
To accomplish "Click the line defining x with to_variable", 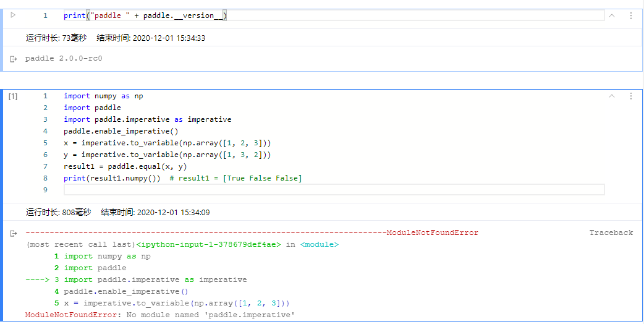I will (167, 143).
